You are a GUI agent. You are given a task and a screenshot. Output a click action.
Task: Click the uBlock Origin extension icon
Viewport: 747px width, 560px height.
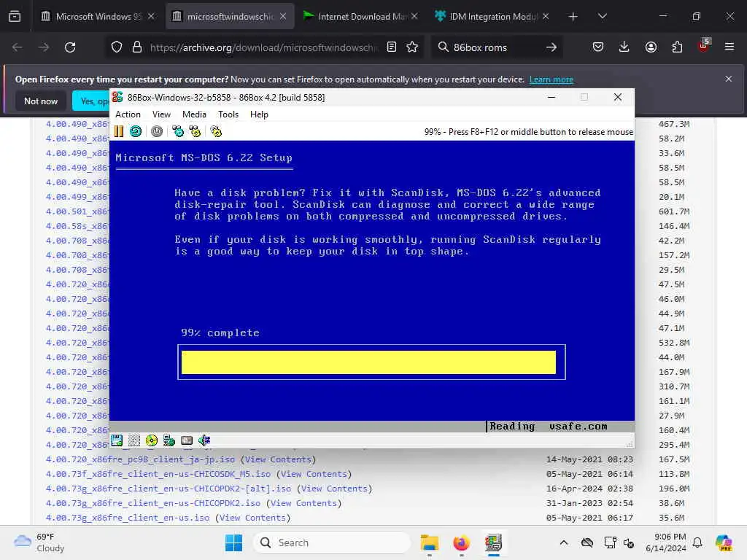click(x=704, y=46)
